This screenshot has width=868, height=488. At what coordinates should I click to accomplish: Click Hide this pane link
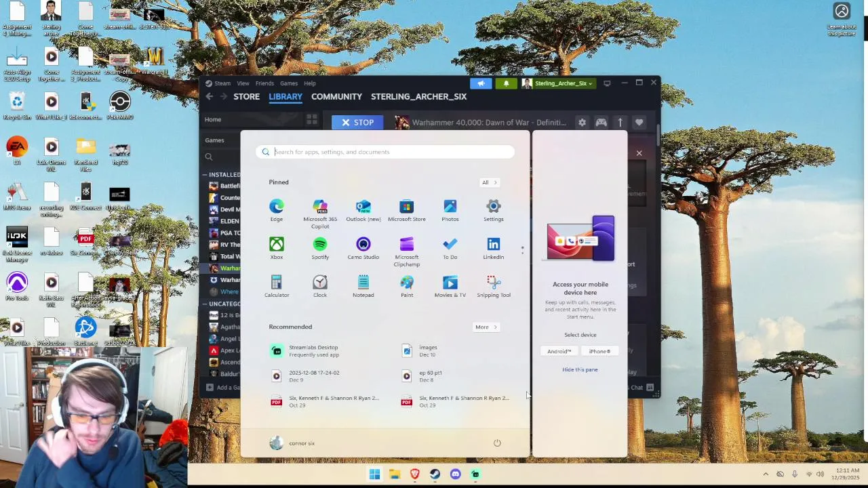[580, 370]
